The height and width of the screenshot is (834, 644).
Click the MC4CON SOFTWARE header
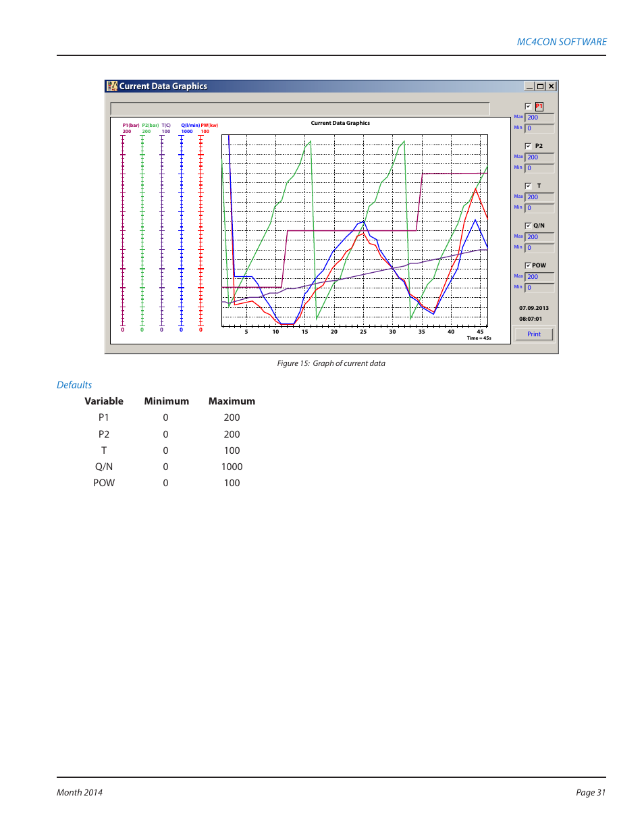(x=562, y=42)
